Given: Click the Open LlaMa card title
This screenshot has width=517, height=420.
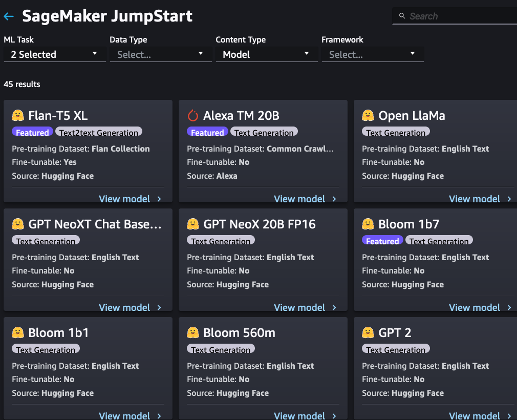Looking at the screenshot, I should (412, 116).
